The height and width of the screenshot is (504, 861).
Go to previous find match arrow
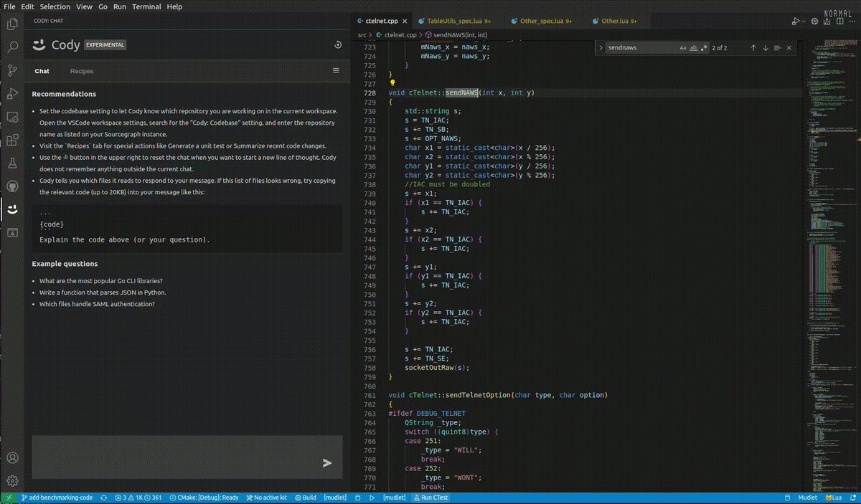pyautogui.click(x=753, y=48)
